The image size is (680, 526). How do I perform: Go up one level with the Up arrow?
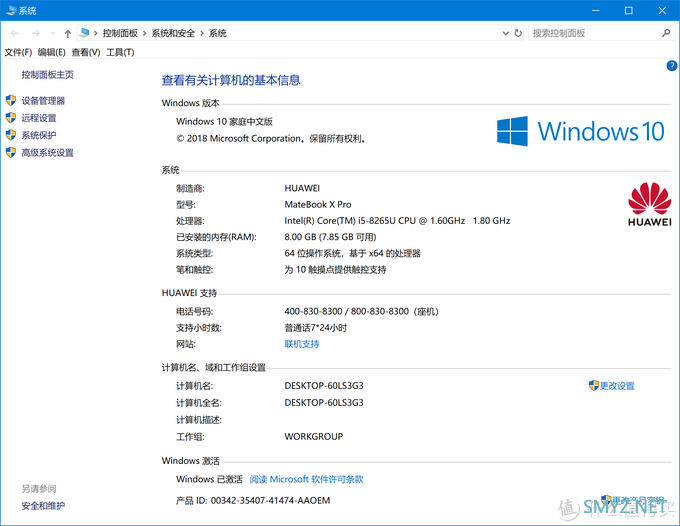[67, 33]
